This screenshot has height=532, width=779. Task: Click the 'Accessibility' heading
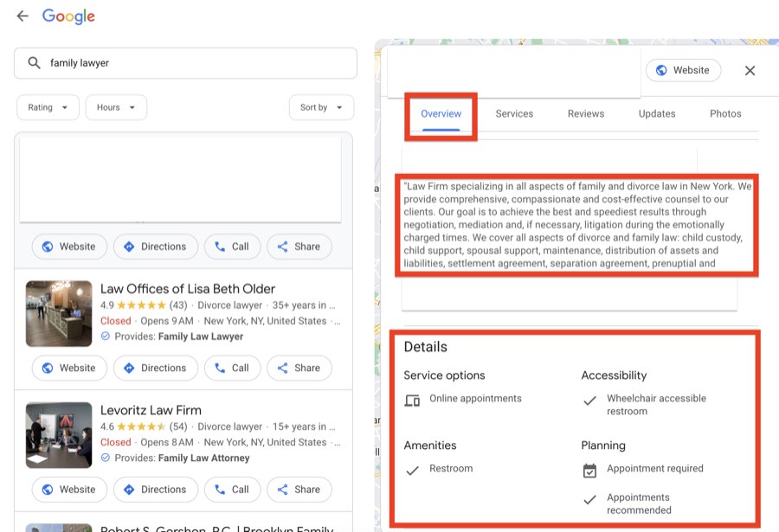coord(614,375)
